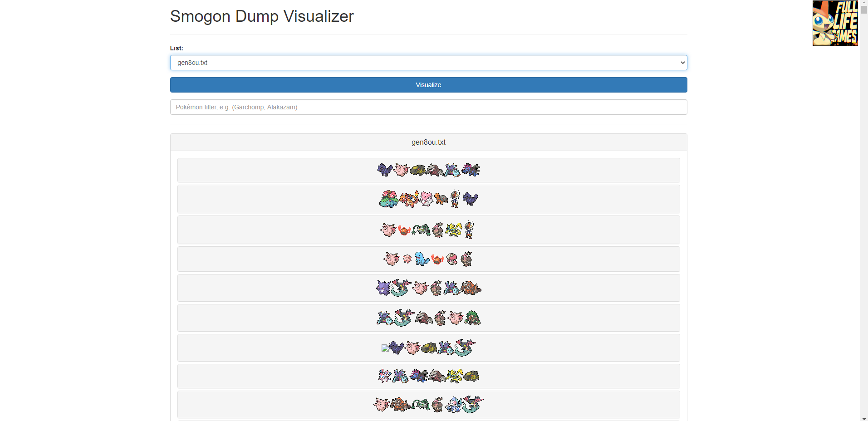Click Rotom-Heat in the Chansey team
The height and width of the screenshot is (421, 868).
click(x=437, y=259)
